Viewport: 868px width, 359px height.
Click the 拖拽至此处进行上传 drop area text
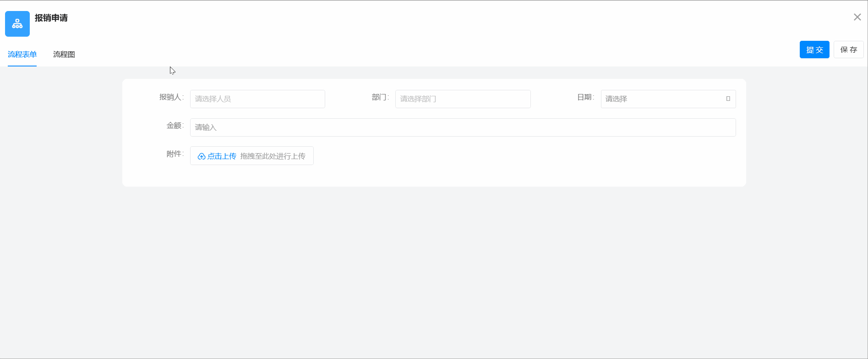(273, 156)
